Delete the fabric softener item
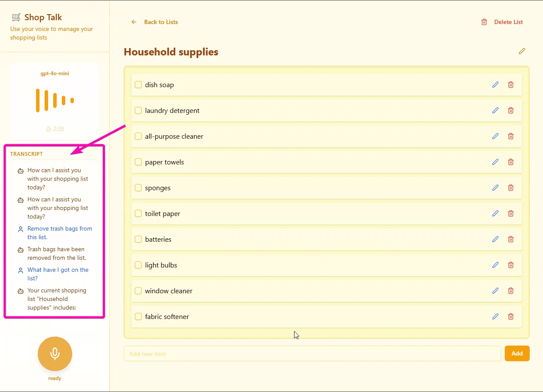The image size is (543, 392). point(511,316)
